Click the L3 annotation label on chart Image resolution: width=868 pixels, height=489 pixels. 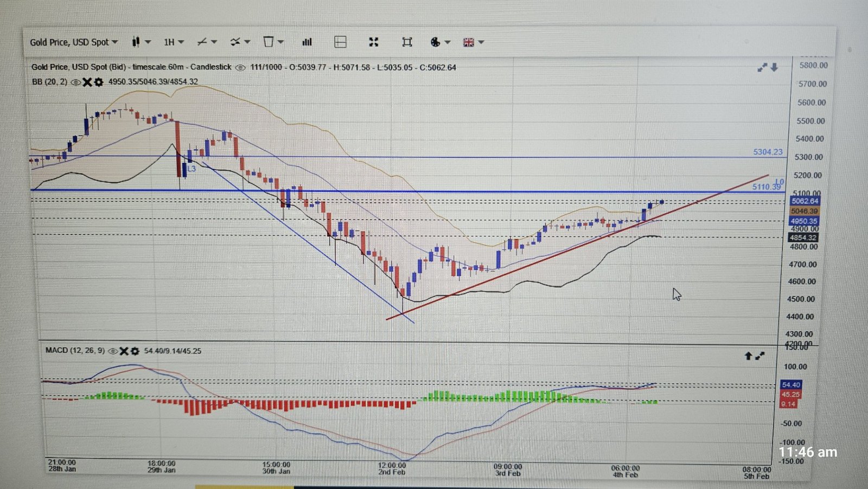pyautogui.click(x=192, y=169)
